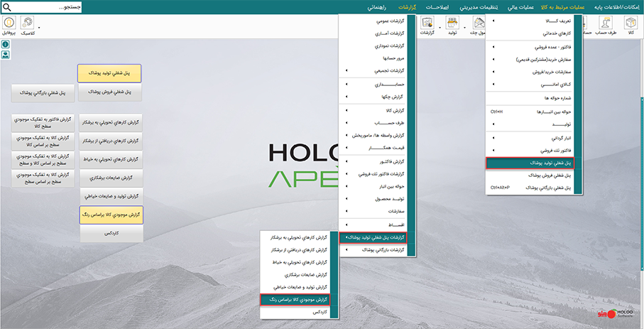
Task: Select گزارش ضایعات برشکاری submenu entry
Action: tap(295, 275)
